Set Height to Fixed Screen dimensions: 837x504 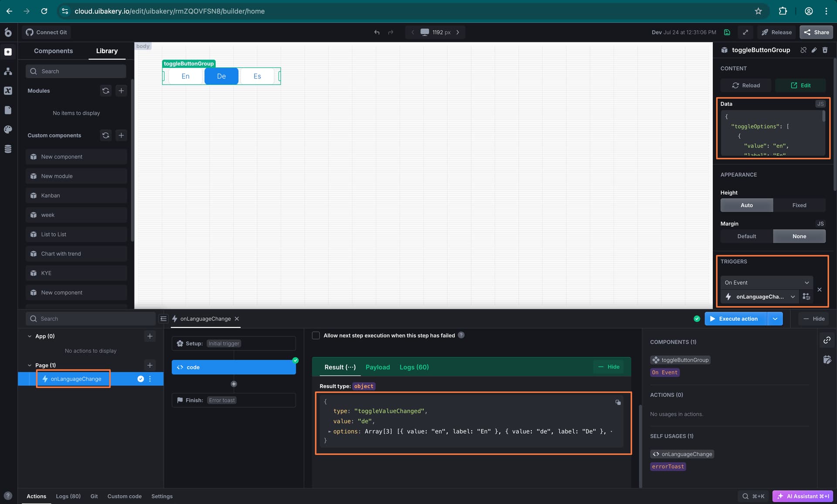click(799, 205)
